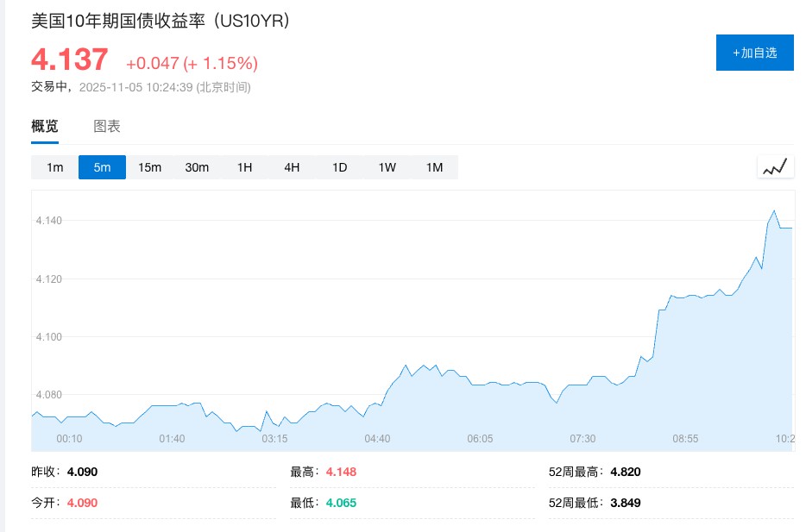This screenshot has height=532, width=806.
Task: Show the 1D daily chart
Action: pos(339,167)
